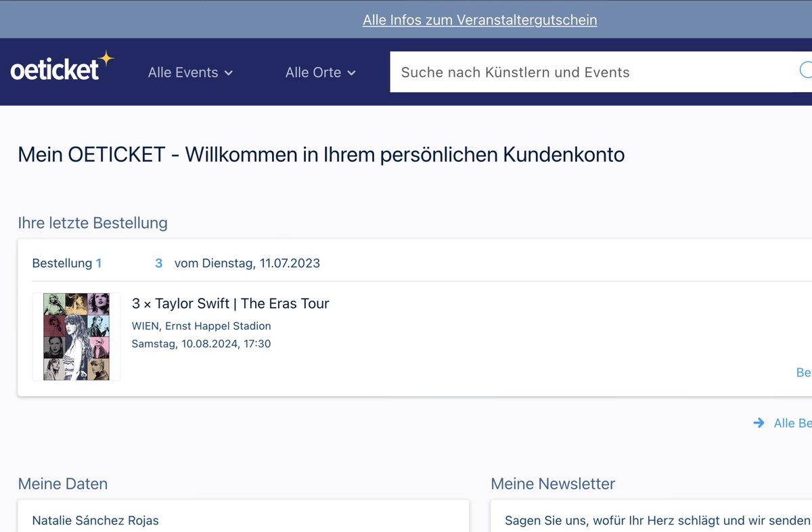This screenshot has width=812, height=532.
Task: Click the Taylor Swift | The Eras Tour title
Action: click(230, 303)
